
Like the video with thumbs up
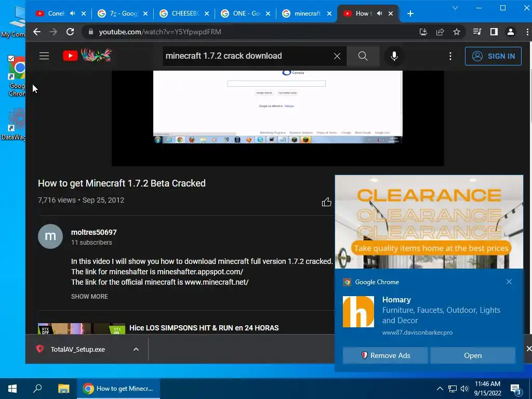[x=326, y=202]
